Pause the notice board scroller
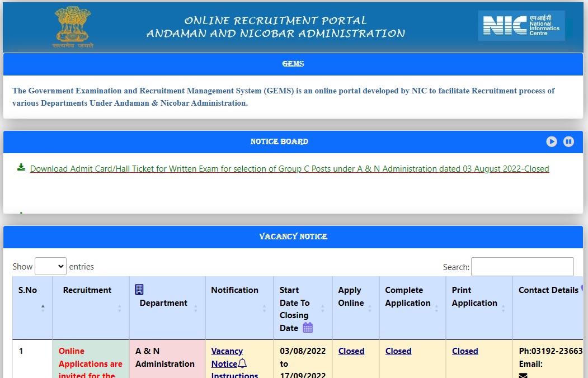This screenshot has height=378, width=588. (568, 141)
